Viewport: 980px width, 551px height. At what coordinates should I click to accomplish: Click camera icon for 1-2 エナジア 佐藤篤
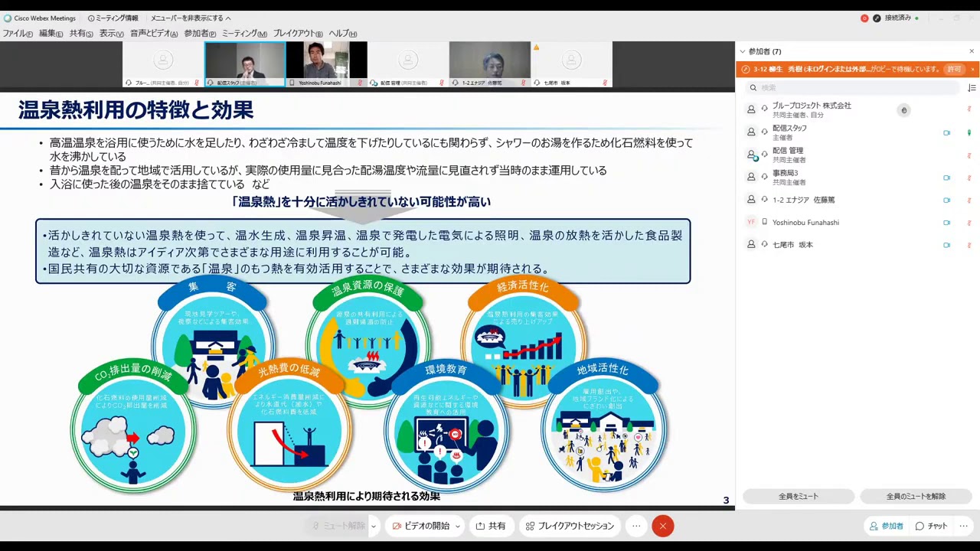point(947,200)
